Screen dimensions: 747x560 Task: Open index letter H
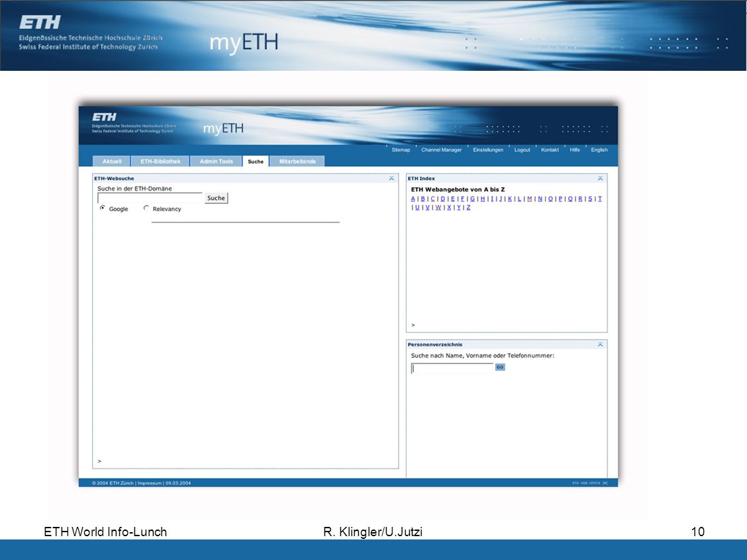tap(483, 199)
